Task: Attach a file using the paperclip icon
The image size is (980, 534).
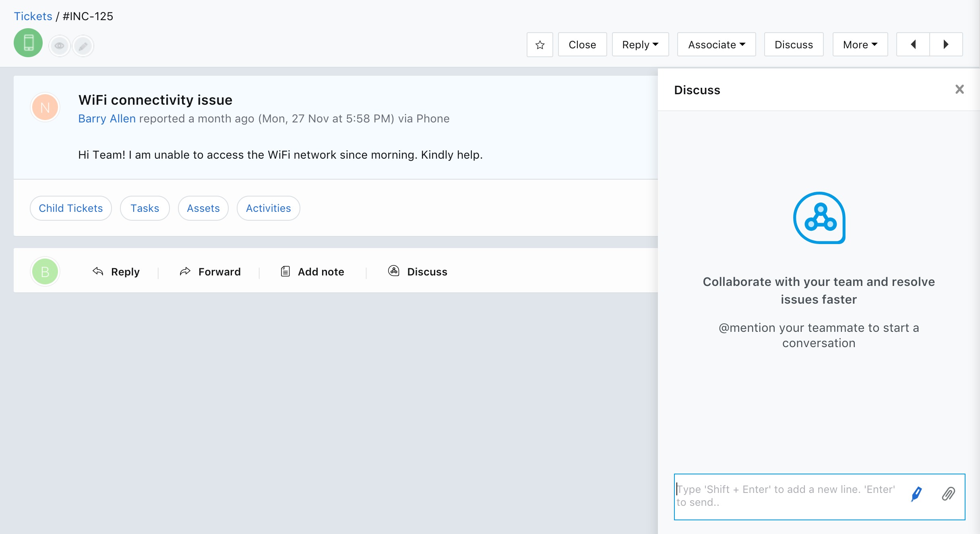Action: 948,494
